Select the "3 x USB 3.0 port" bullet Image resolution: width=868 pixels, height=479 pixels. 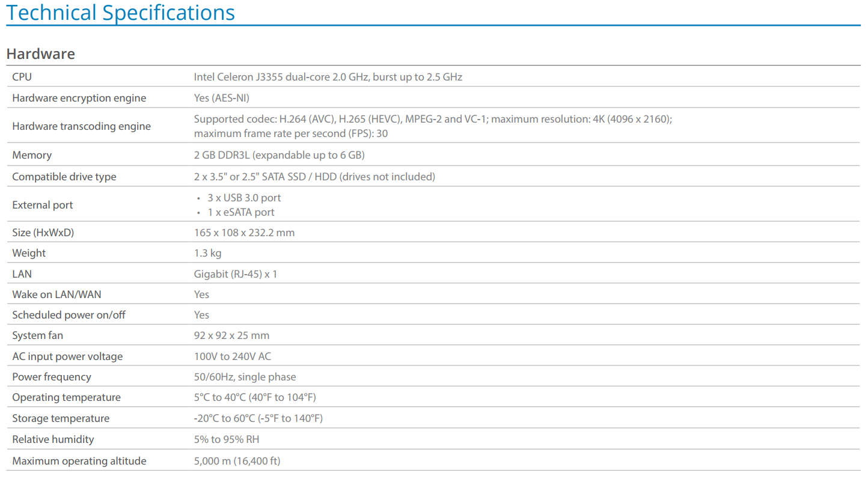(x=244, y=198)
